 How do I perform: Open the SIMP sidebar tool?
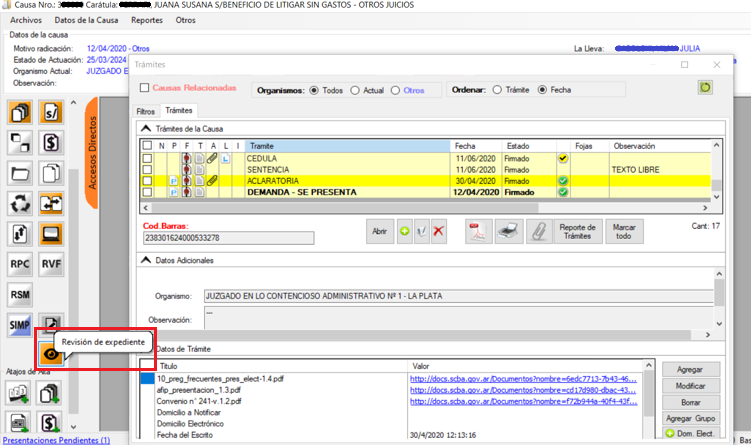[x=20, y=325]
